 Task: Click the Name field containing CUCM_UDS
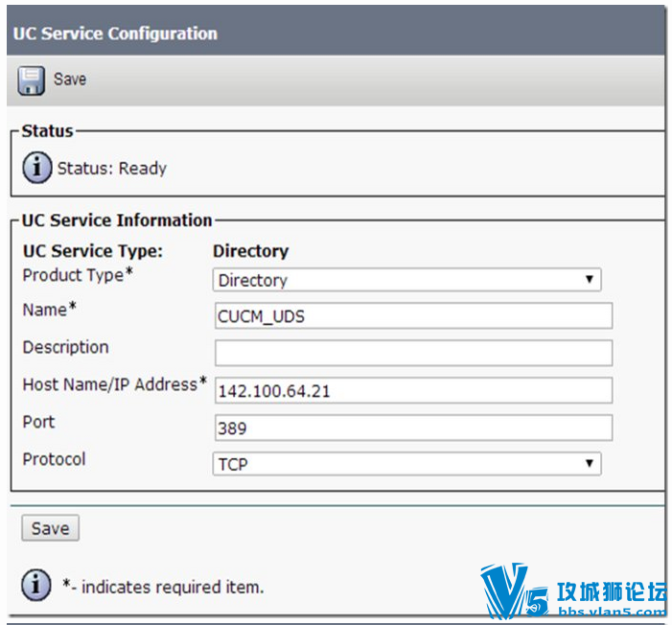413,316
